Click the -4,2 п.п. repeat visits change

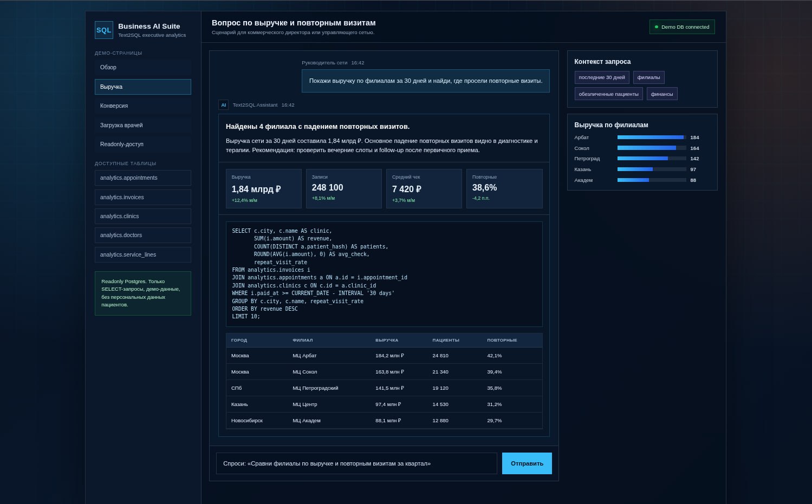(480, 198)
